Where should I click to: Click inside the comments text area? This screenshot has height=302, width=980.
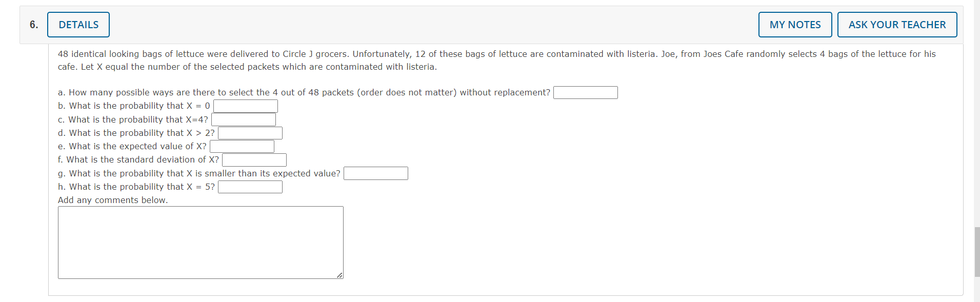click(200, 241)
